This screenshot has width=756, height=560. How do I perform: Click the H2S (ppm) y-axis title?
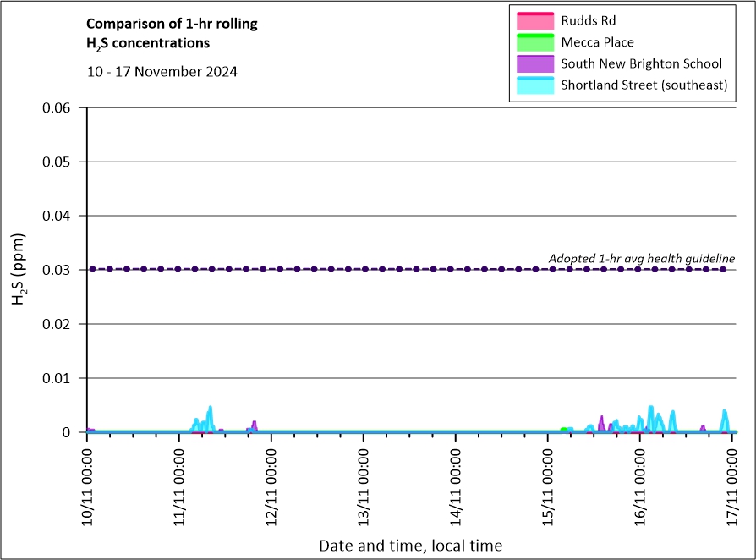(x=23, y=271)
